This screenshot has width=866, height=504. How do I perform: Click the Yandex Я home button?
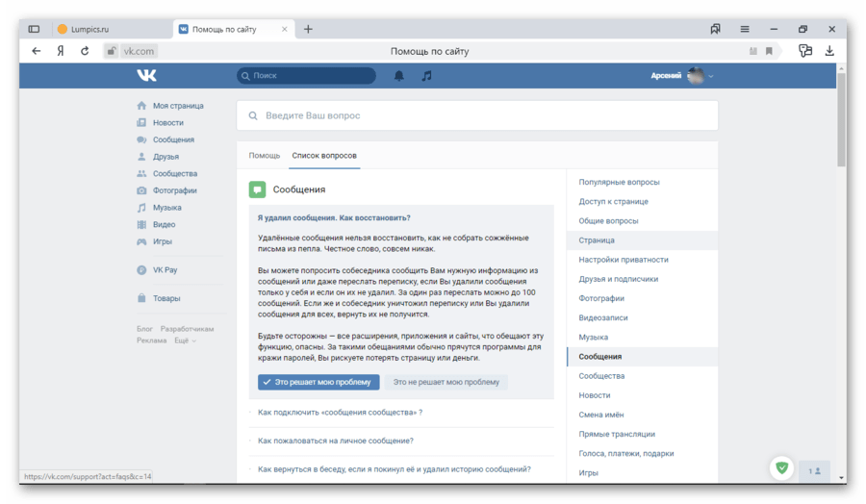(x=61, y=51)
